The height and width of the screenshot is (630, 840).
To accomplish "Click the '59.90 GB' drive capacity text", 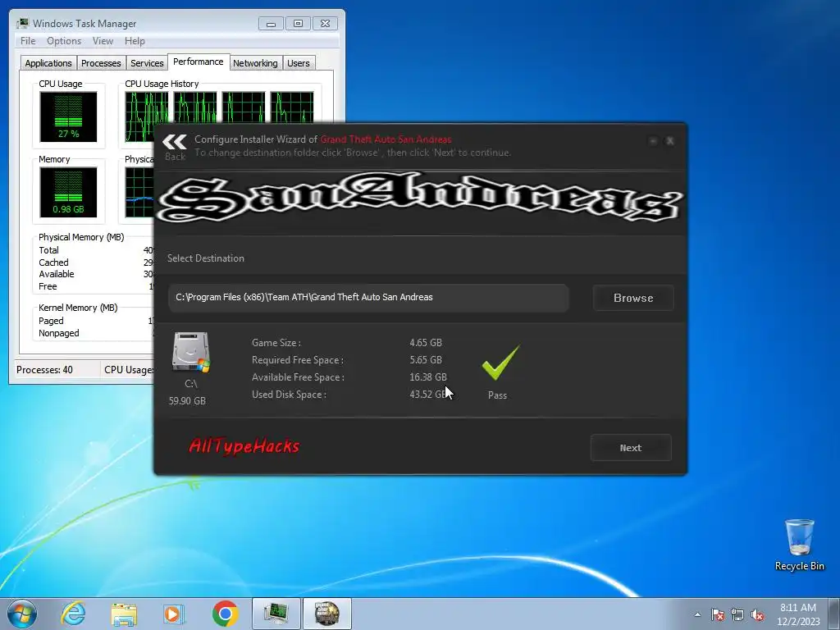I will coord(187,400).
